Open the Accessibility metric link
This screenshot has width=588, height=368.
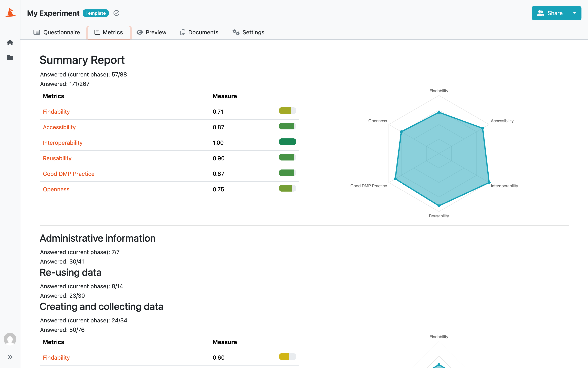pos(59,127)
